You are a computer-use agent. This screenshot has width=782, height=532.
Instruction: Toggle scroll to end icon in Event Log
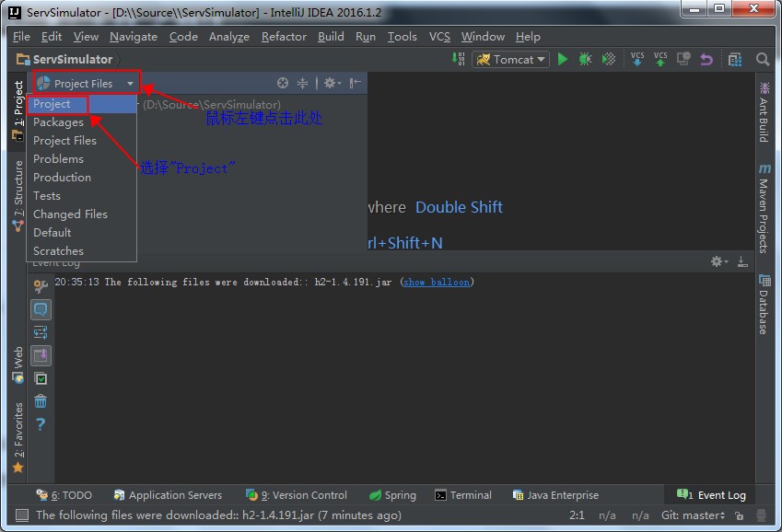41,355
